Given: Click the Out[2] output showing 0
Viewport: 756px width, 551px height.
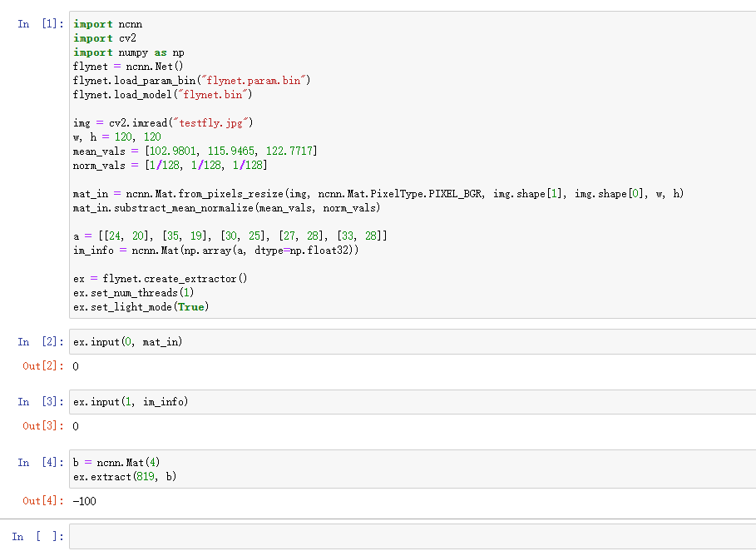Looking at the screenshot, I should (75, 365).
